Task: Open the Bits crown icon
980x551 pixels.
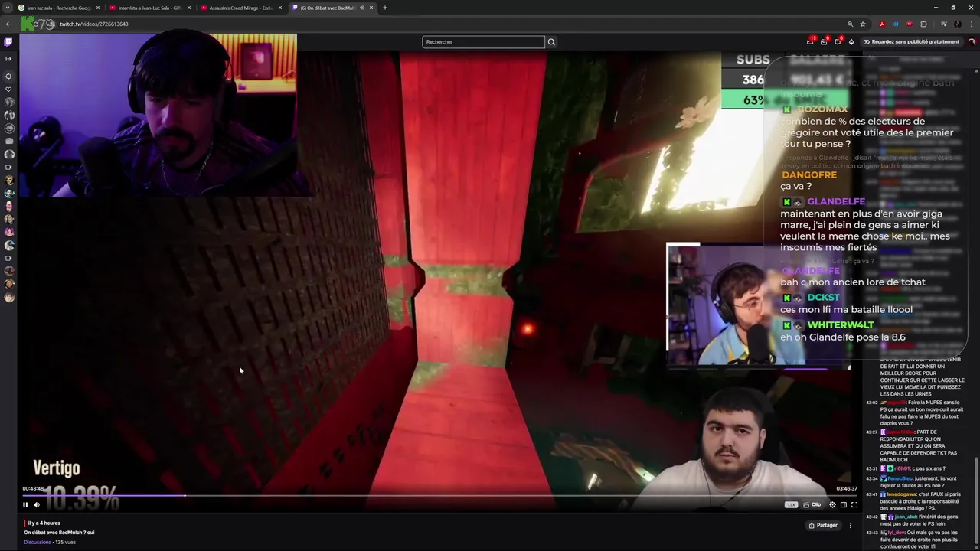Action: pyautogui.click(x=851, y=42)
